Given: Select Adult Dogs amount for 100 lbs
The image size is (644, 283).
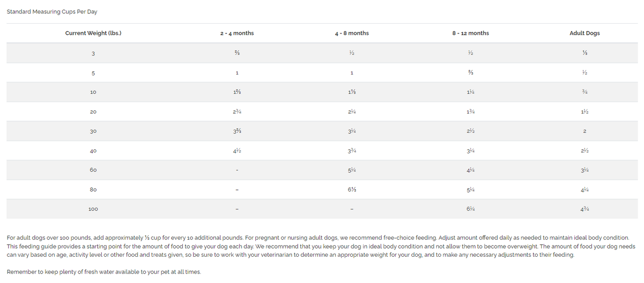Looking at the screenshot, I should (584, 209).
